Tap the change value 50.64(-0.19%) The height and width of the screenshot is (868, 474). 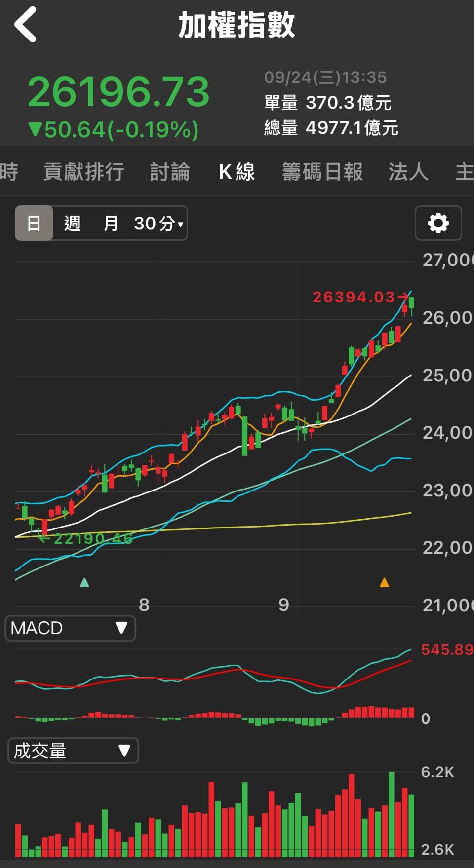[x=114, y=130]
